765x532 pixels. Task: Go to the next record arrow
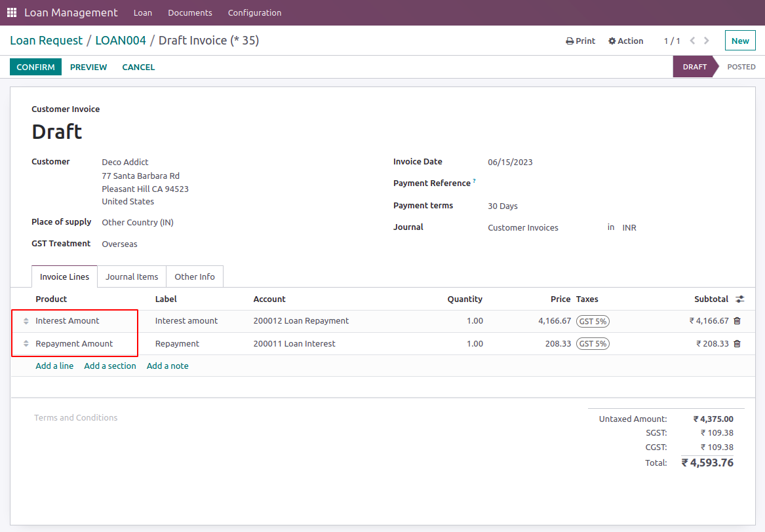[x=707, y=41]
